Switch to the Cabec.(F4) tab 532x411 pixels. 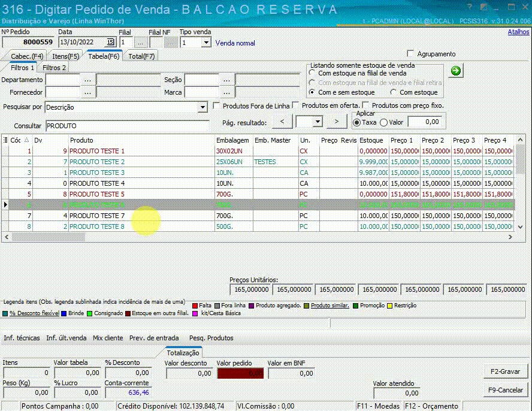click(x=27, y=56)
